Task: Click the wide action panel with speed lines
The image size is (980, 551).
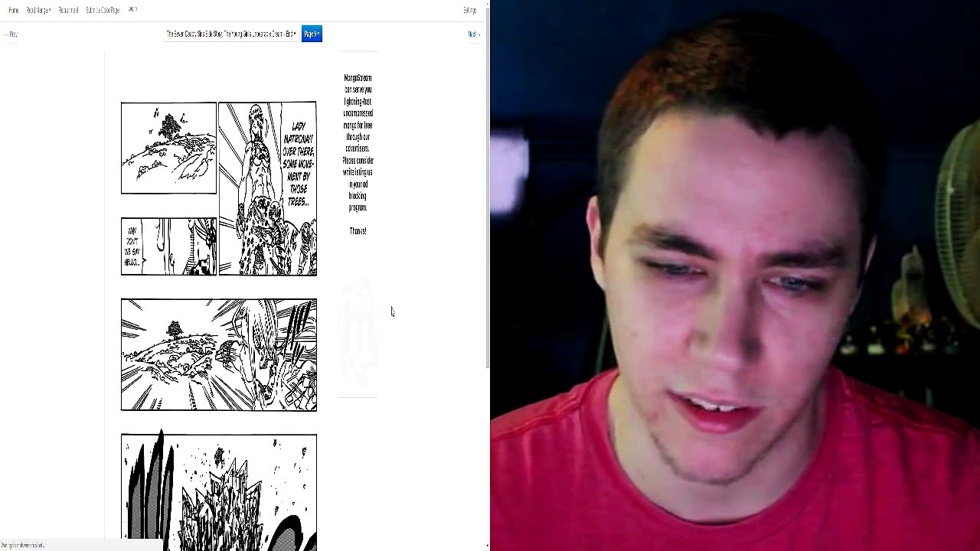Action: point(218,354)
